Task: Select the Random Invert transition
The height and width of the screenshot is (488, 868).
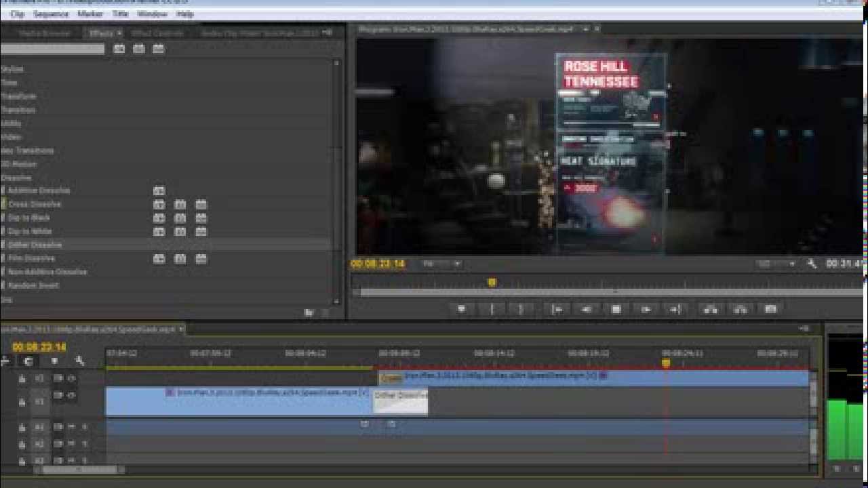Action: click(x=33, y=286)
